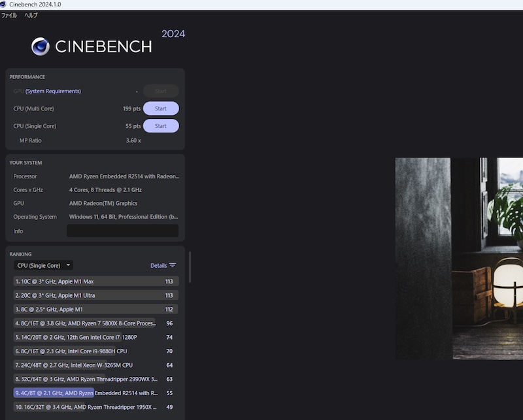The height and width of the screenshot is (420, 523).
Task: Click inside the Info input field
Action: 122,231
